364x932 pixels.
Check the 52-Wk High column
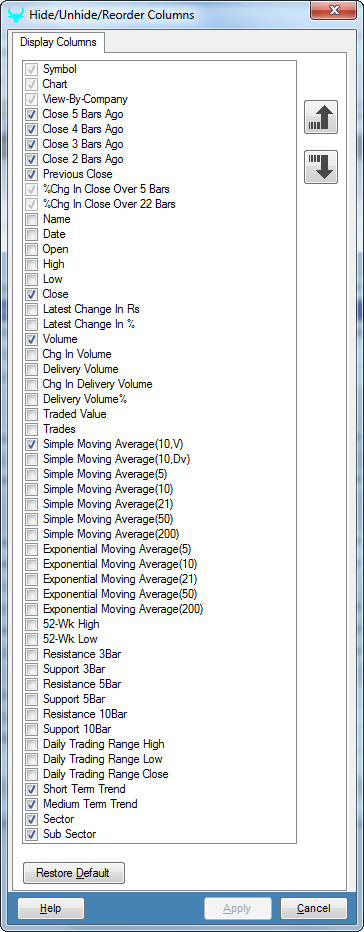point(32,625)
